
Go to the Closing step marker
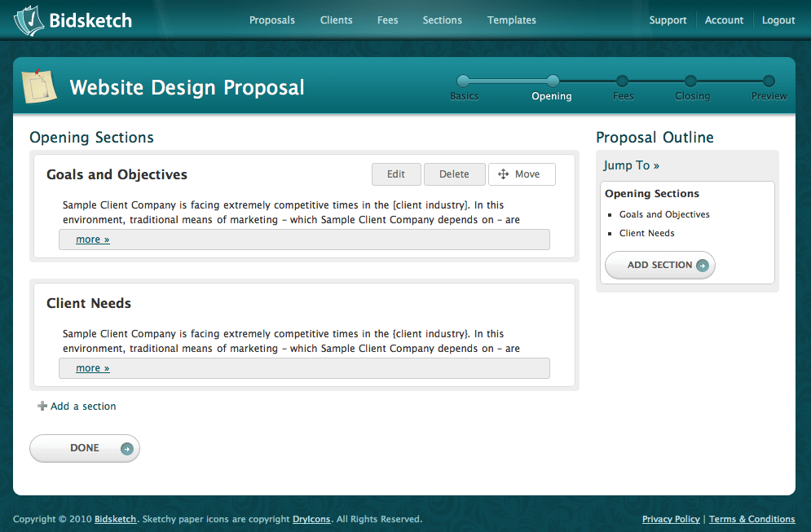(x=690, y=81)
